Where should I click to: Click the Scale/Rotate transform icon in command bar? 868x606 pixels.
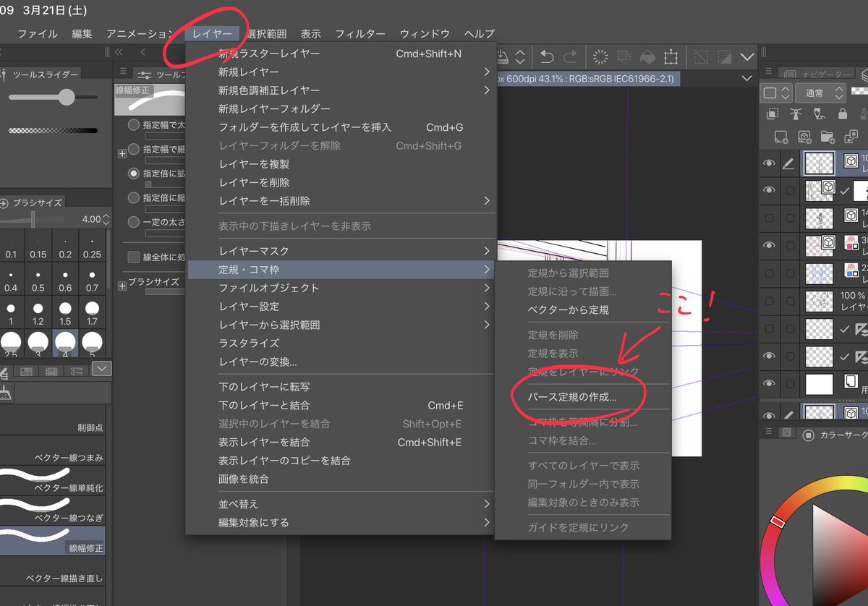tap(671, 56)
